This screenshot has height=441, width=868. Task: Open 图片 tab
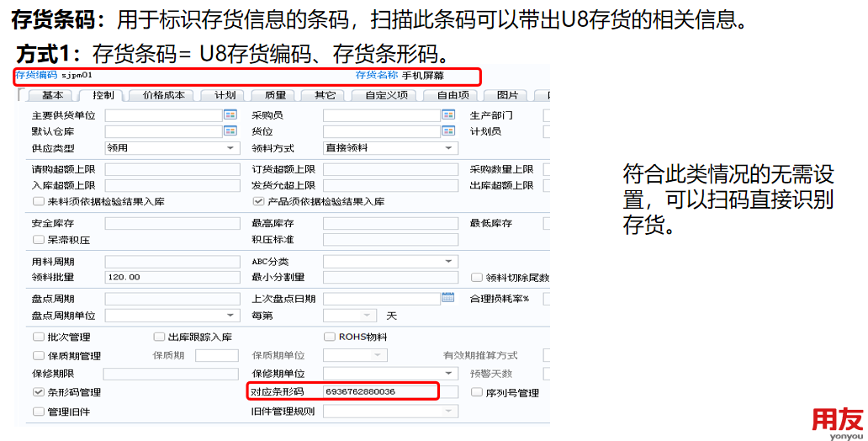click(x=508, y=95)
